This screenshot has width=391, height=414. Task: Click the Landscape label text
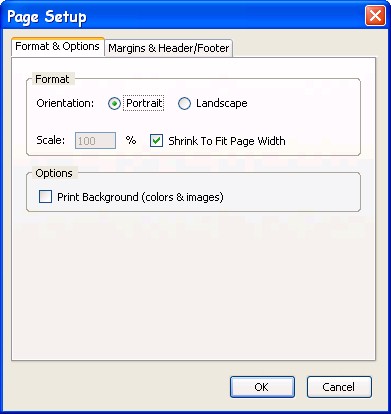(x=222, y=103)
